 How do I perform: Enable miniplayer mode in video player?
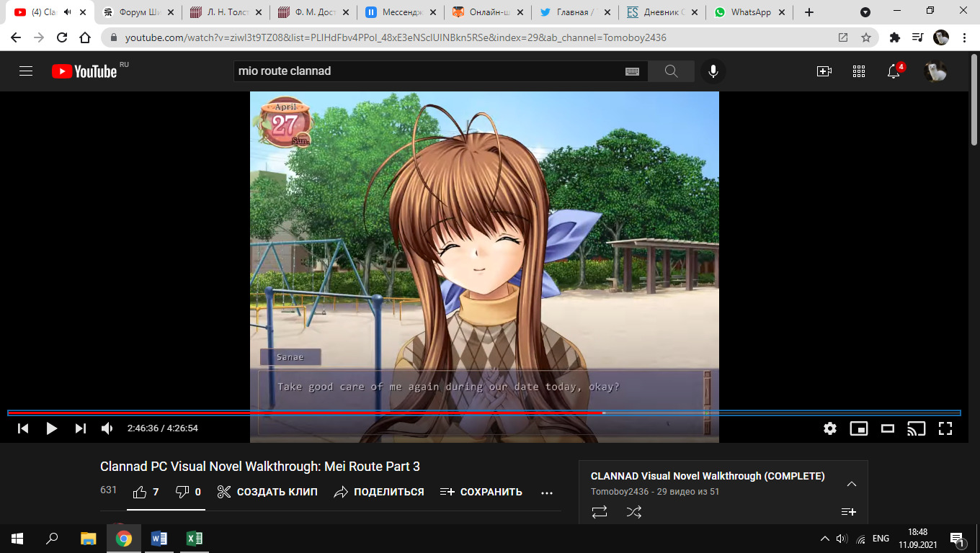859,428
